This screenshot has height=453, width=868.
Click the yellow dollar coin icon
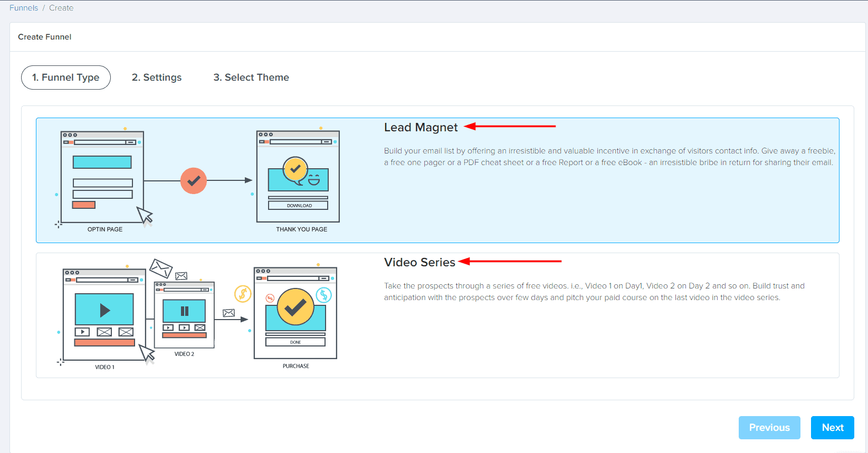tap(243, 294)
